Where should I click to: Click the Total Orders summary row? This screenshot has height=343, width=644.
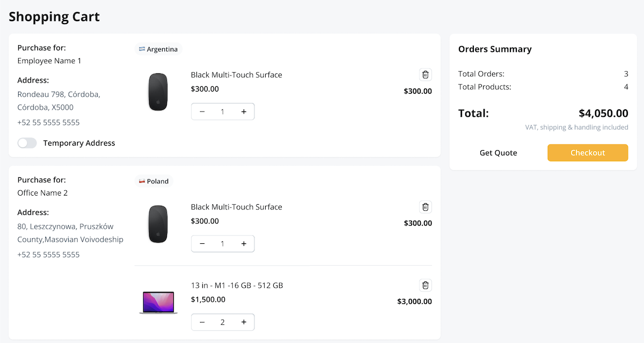click(541, 73)
